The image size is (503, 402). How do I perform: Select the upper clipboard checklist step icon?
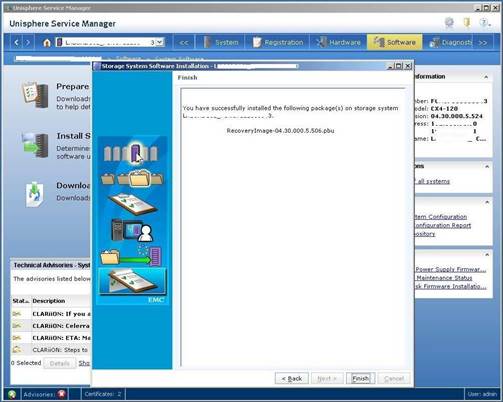point(132,204)
